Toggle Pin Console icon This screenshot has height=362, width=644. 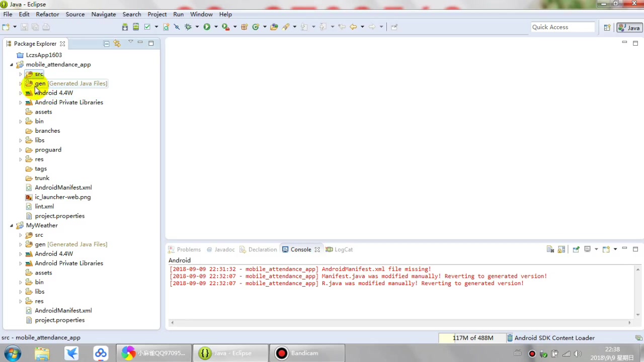click(576, 249)
